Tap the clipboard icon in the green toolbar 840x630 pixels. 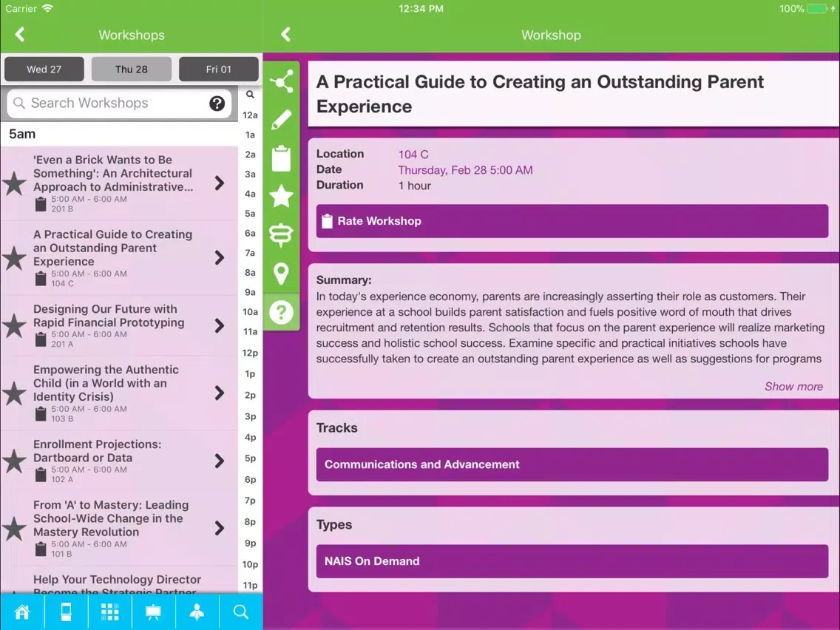[281, 158]
